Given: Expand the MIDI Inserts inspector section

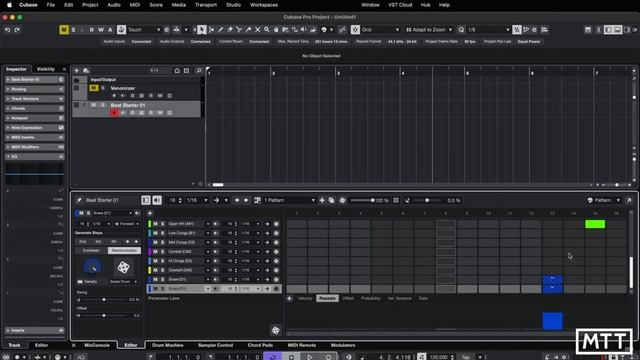Looking at the screenshot, I should pyautogui.click(x=35, y=138).
